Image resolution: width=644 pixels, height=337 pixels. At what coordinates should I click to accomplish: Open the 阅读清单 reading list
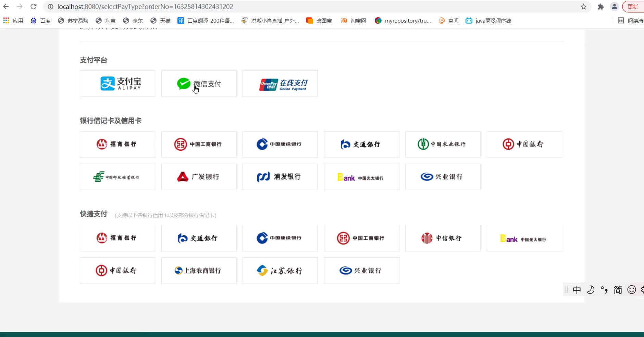tap(631, 21)
